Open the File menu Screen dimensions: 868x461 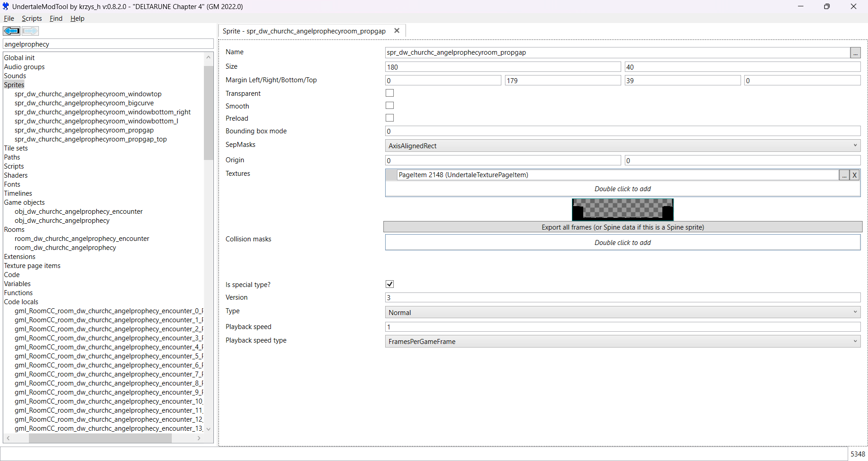[9, 19]
